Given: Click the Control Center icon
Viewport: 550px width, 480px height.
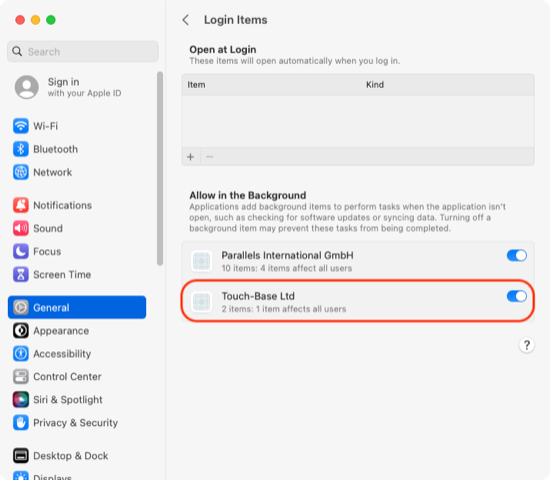Looking at the screenshot, I should (x=21, y=376).
